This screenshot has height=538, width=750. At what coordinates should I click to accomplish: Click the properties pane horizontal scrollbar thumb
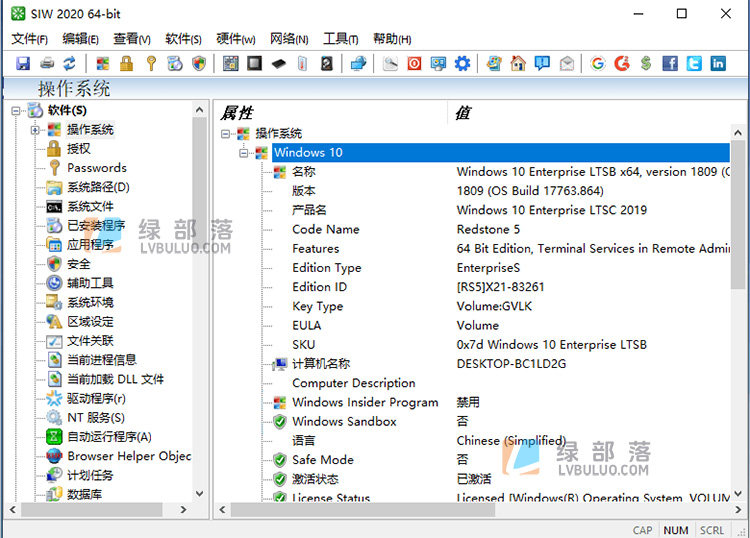point(363,510)
